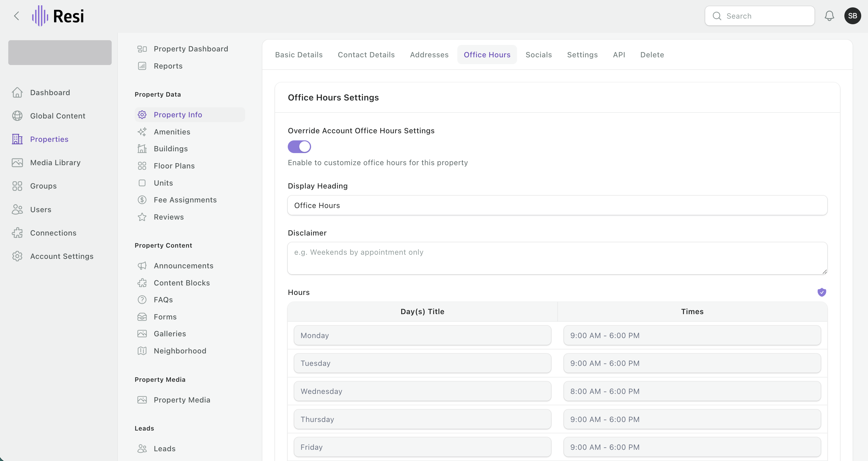Viewport: 868px width, 461px height.
Task: Click the Account Settings gear icon
Action: pyautogui.click(x=17, y=256)
